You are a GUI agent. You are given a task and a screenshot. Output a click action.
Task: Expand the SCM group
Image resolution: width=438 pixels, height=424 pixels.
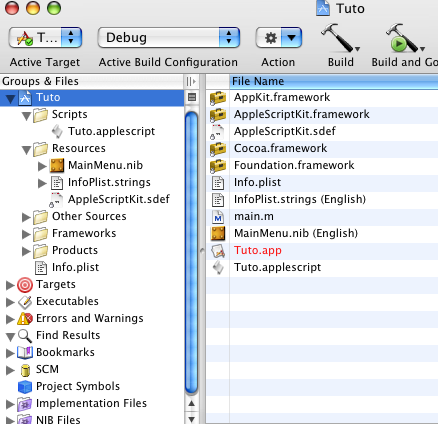(x=10, y=370)
